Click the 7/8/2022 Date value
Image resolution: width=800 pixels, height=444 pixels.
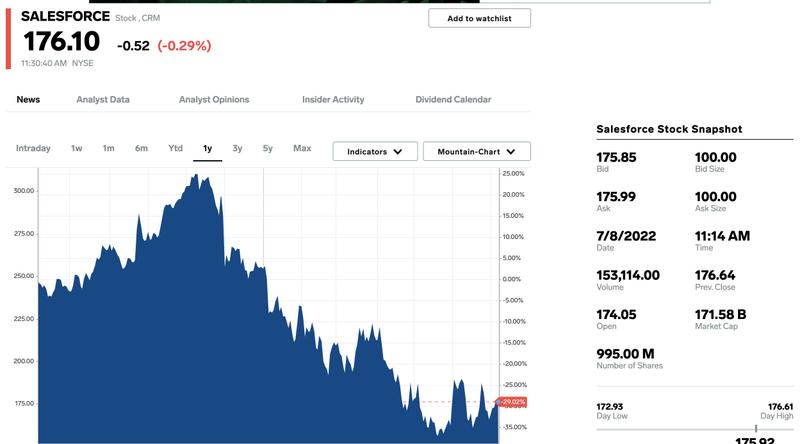click(626, 236)
